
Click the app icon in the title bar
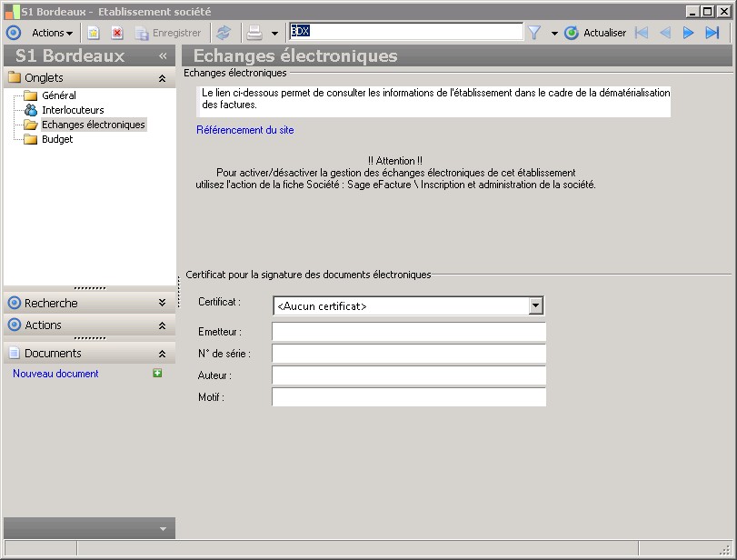click(12, 12)
